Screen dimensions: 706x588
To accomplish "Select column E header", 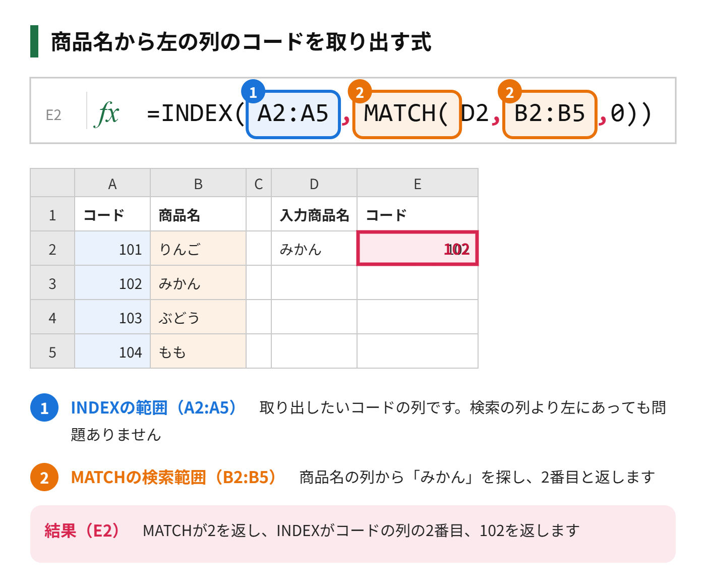I will tap(418, 183).
